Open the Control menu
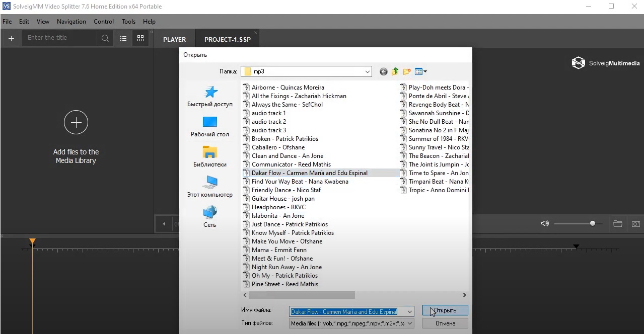The width and height of the screenshot is (644, 334). click(104, 22)
